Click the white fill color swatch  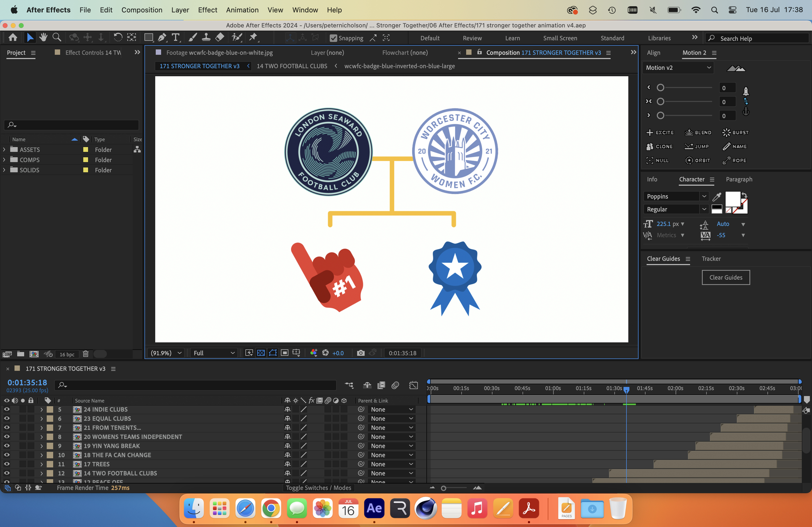(x=732, y=199)
